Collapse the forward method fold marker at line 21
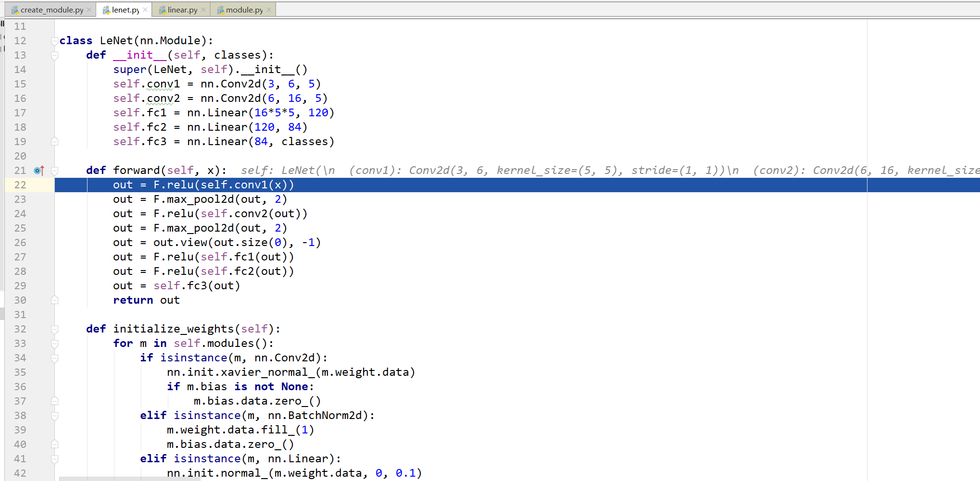Viewport: 980px width, 481px height. pos(55,171)
